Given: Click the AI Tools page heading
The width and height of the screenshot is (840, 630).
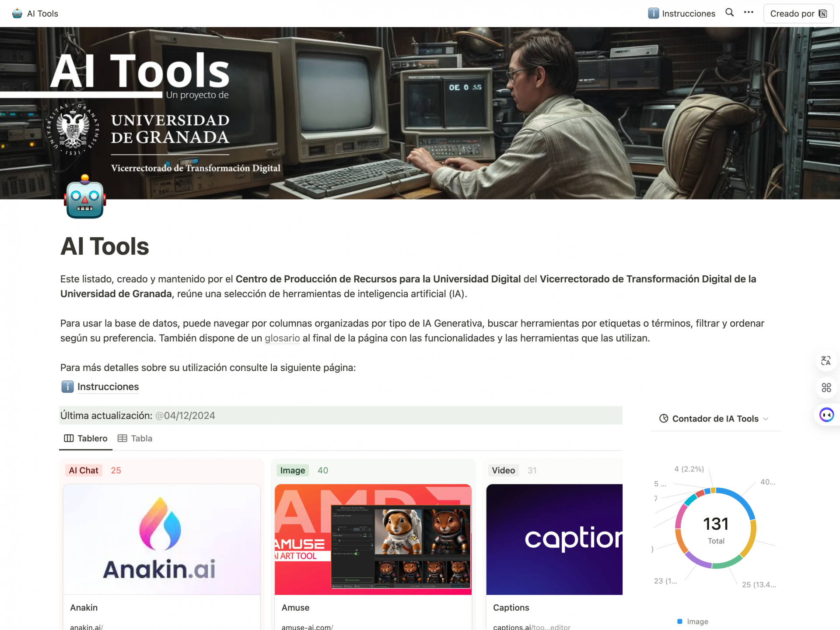Looking at the screenshot, I should point(105,246).
